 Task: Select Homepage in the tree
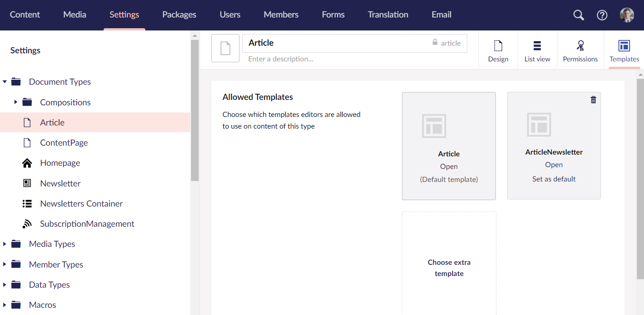(60, 163)
